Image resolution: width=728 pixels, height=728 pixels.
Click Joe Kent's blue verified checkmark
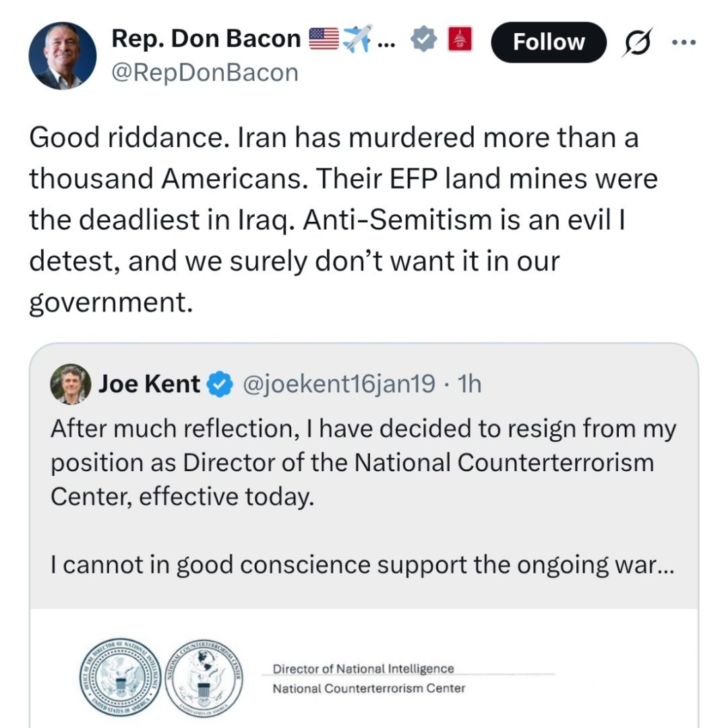(x=218, y=384)
